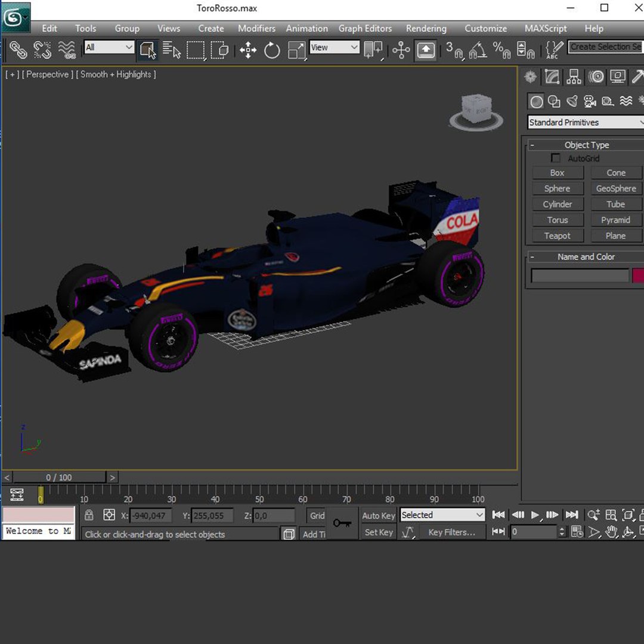Toggle the Spinner Snap button
644x644 pixels.
click(526, 49)
